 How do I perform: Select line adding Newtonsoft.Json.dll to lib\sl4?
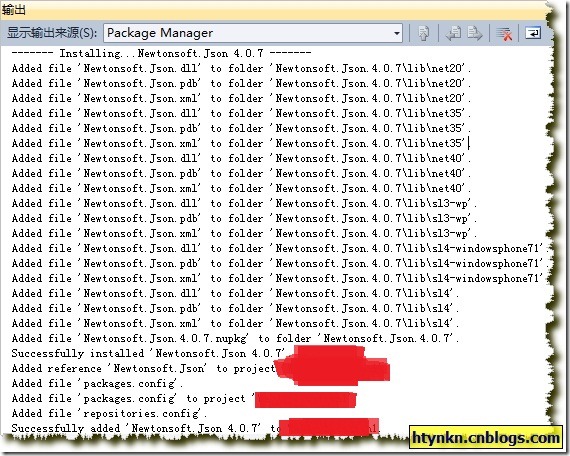pyautogui.click(x=235, y=293)
